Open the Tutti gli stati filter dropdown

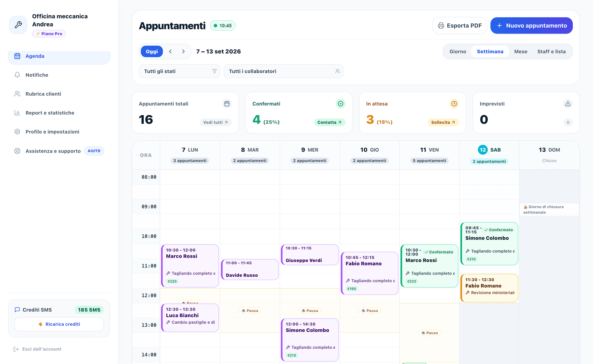pos(180,71)
